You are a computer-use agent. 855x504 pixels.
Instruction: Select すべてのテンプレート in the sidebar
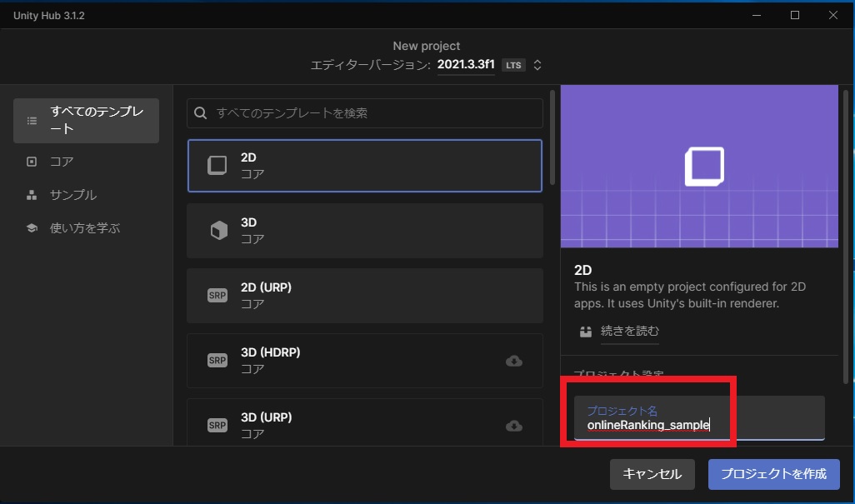point(86,120)
